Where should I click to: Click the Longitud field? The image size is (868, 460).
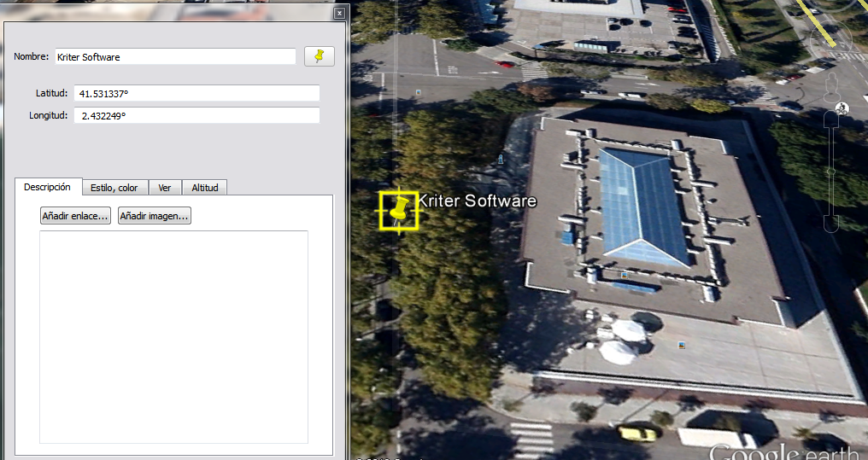pyautogui.click(x=196, y=115)
